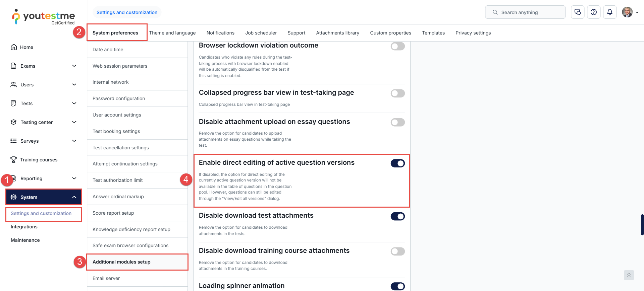The width and height of the screenshot is (644, 291).
Task: Open the chat messages icon
Action: pyautogui.click(x=578, y=12)
